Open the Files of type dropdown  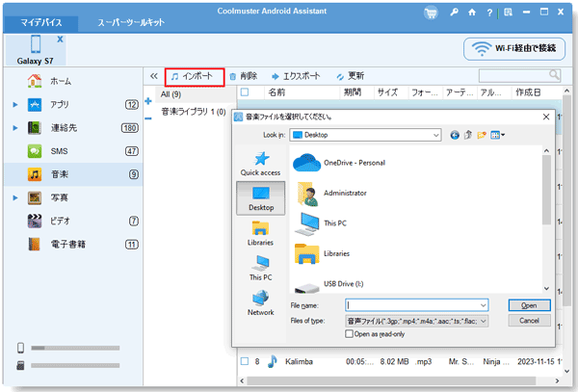point(417,321)
